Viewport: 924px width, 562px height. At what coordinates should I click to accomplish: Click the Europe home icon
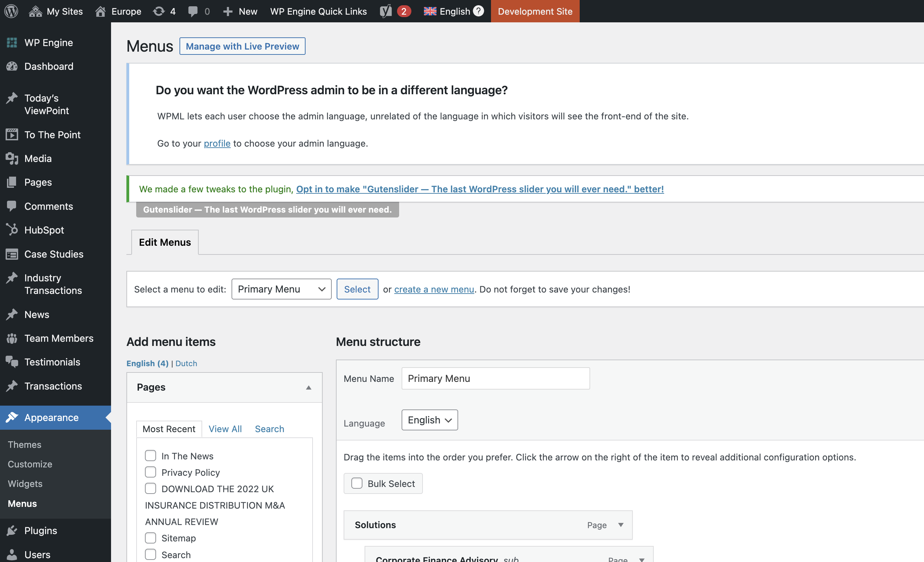point(100,11)
